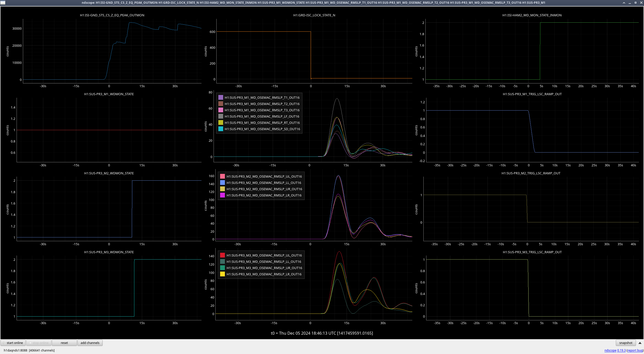This screenshot has height=354, width=644.
Task: Click RMSLP_T1_OUT16 purple legend swatch
Action: [221, 97]
